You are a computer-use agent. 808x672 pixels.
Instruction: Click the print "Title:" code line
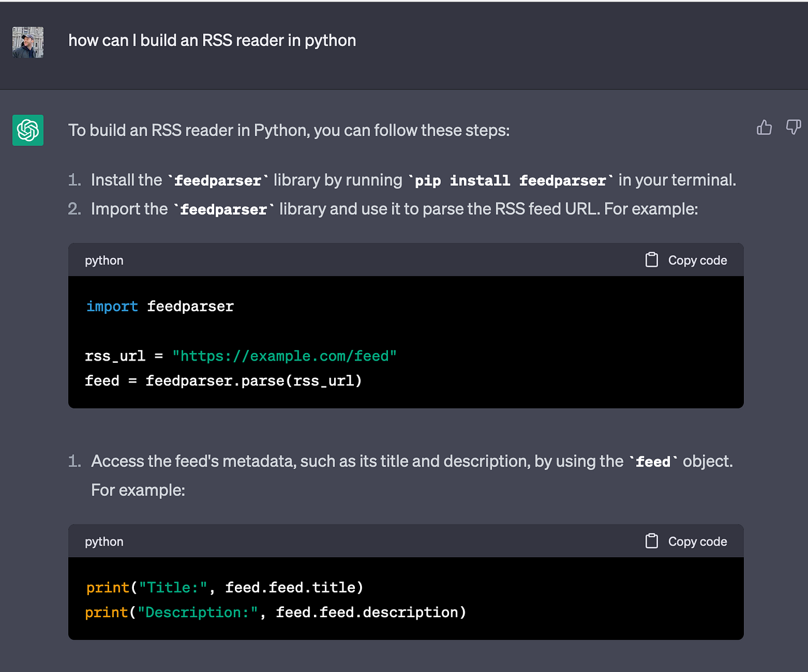[225, 587]
